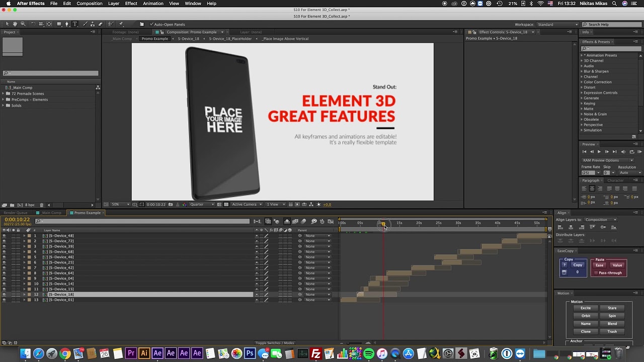Toggle transparency grid in viewer
Viewport: 644px width, 362px height.
coord(226,205)
